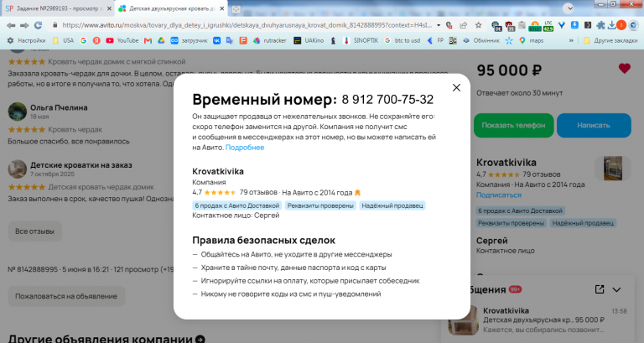Click the blue V extension icon
The image size is (644, 343).
(562, 25)
